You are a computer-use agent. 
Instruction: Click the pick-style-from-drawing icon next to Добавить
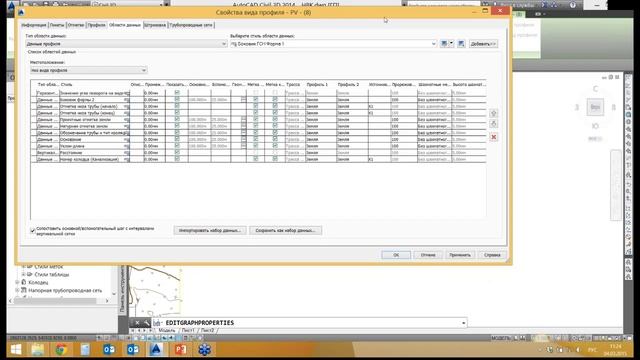click(461, 44)
